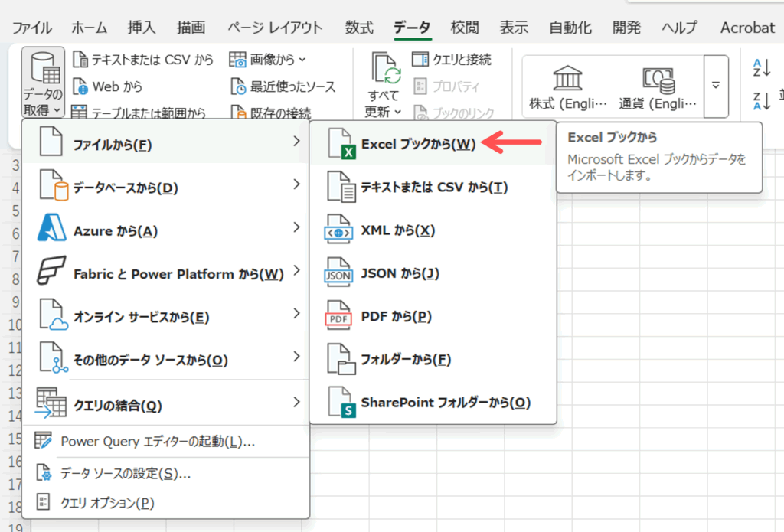Switch to the 数式 ribbon tab

[359, 28]
